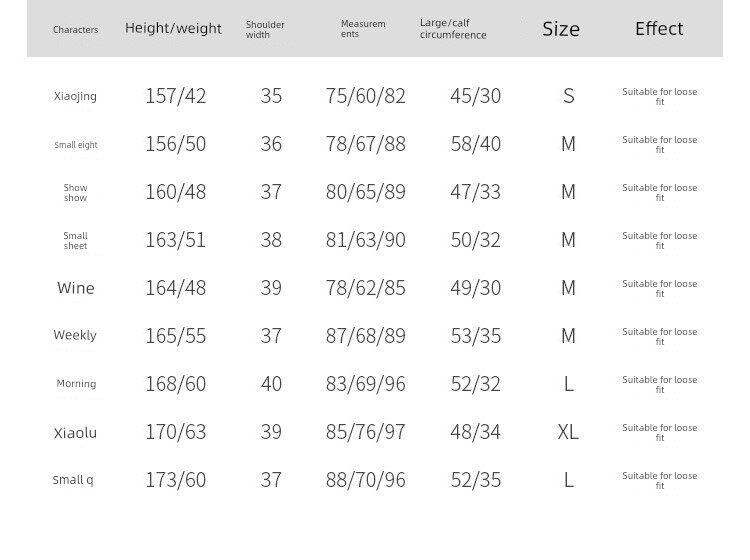Click the Wine character name
750x560 pixels.
(x=76, y=288)
